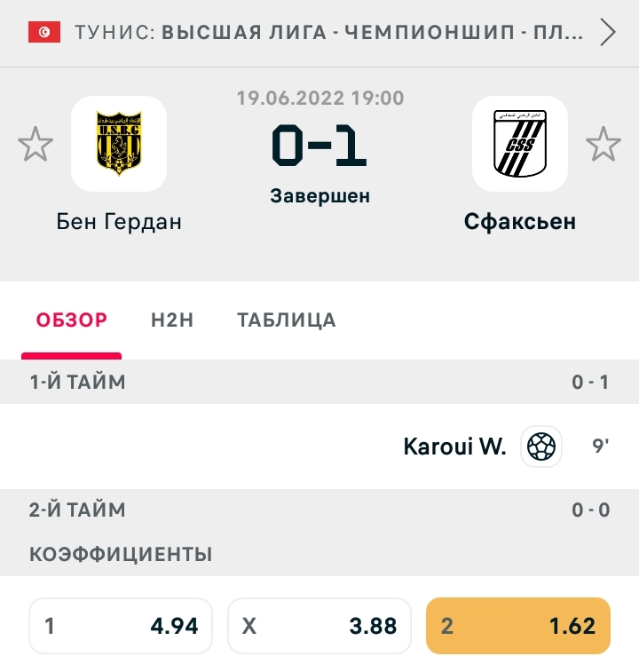Image resolution: width=639 pixels, height=672 pixels.
Task: Open the Сфаксьен CSS team logo
Action: (x=520, y=144)
